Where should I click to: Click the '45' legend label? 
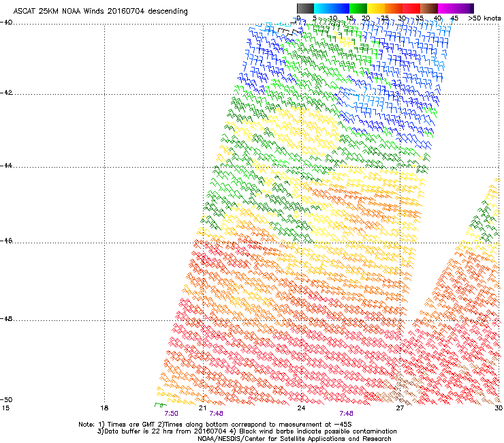pos(454,18)
